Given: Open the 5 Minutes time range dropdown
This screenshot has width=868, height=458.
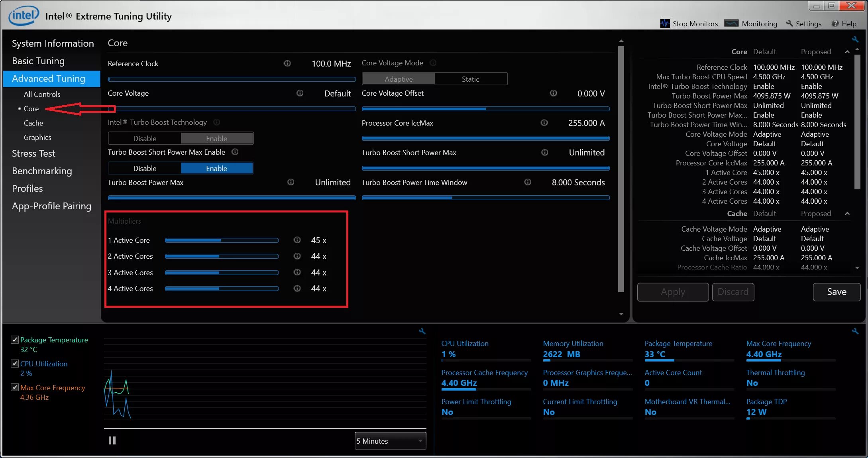Looking at the screenshot, I should (x=390, y=441).
